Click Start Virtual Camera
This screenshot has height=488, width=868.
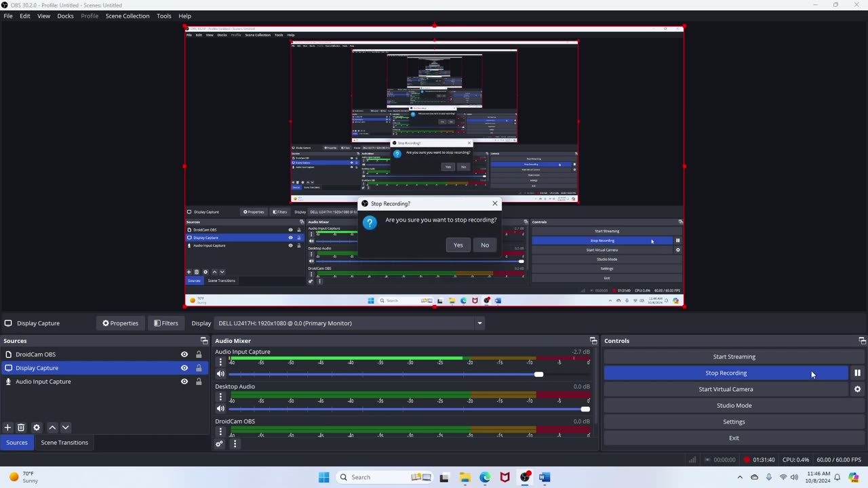[x=726, y=389]
